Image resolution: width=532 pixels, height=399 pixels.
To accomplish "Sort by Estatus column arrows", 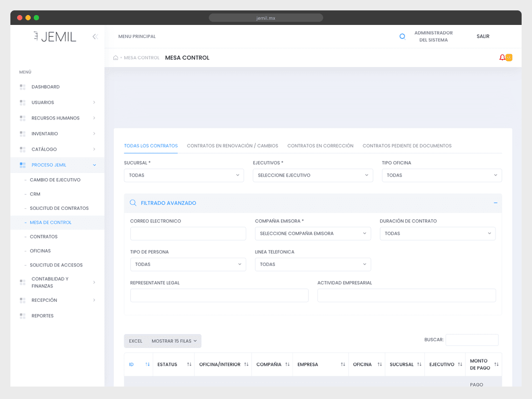I will [189, 364].
